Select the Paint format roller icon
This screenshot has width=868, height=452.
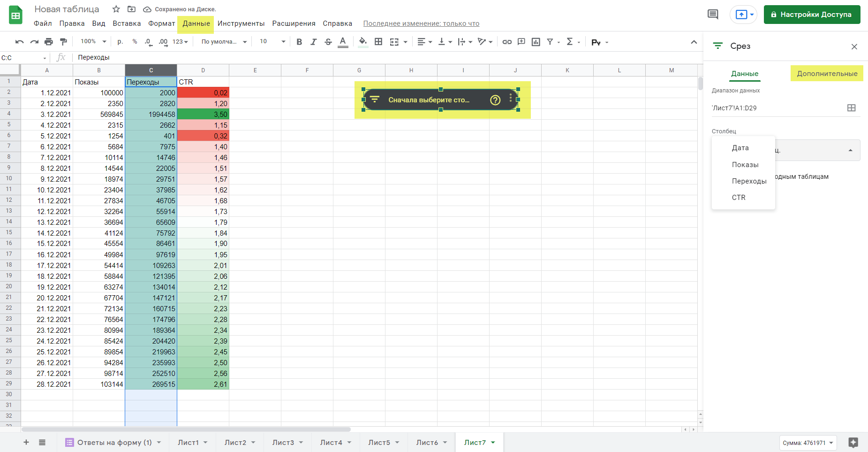(x=64, y=42)
